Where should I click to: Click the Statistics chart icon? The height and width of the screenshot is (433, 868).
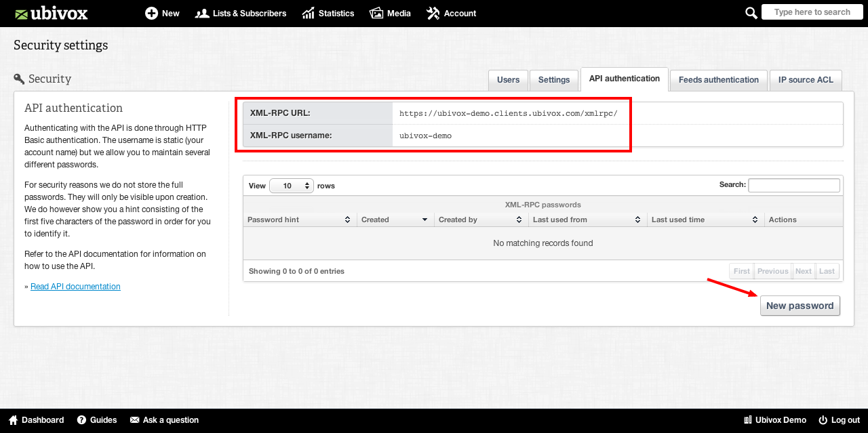pos(309,13)
